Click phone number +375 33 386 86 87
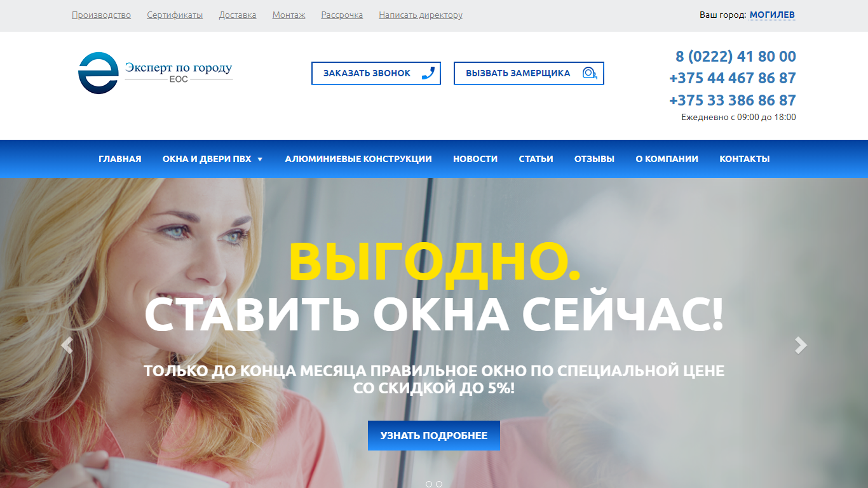The width and height of the screenshot is (868, 488). pos(733,100)
